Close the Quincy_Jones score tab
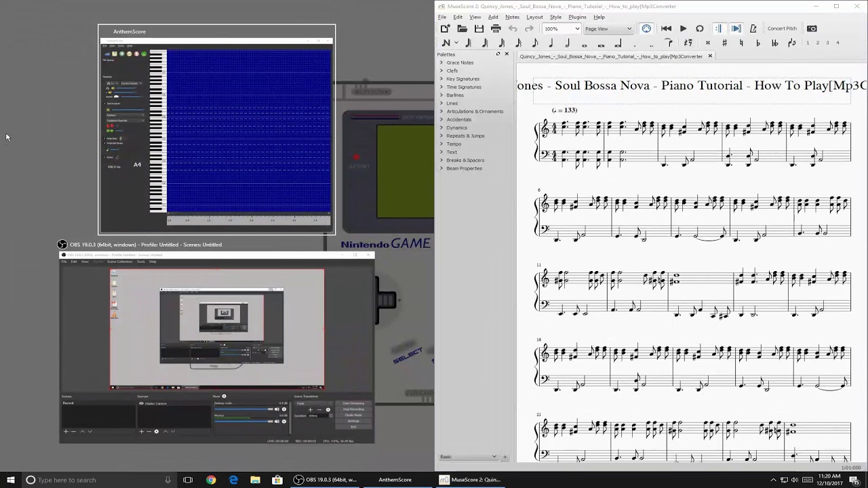868x488 pixels. [x=710, y=56]
